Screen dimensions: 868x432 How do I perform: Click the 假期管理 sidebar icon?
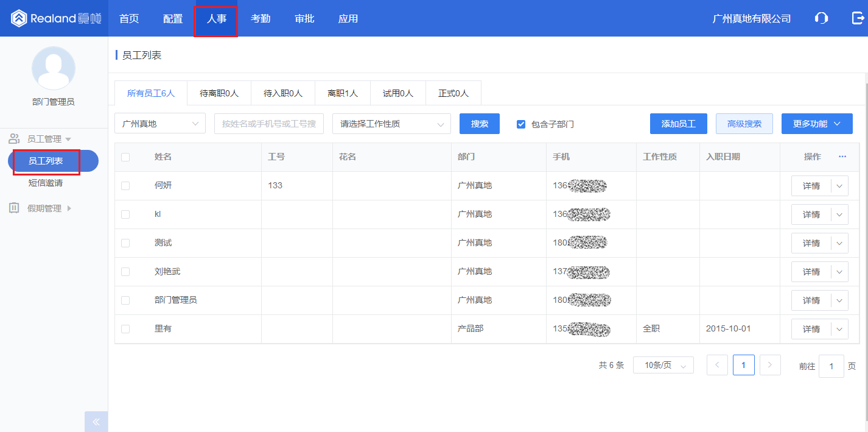tap(13, 208)
